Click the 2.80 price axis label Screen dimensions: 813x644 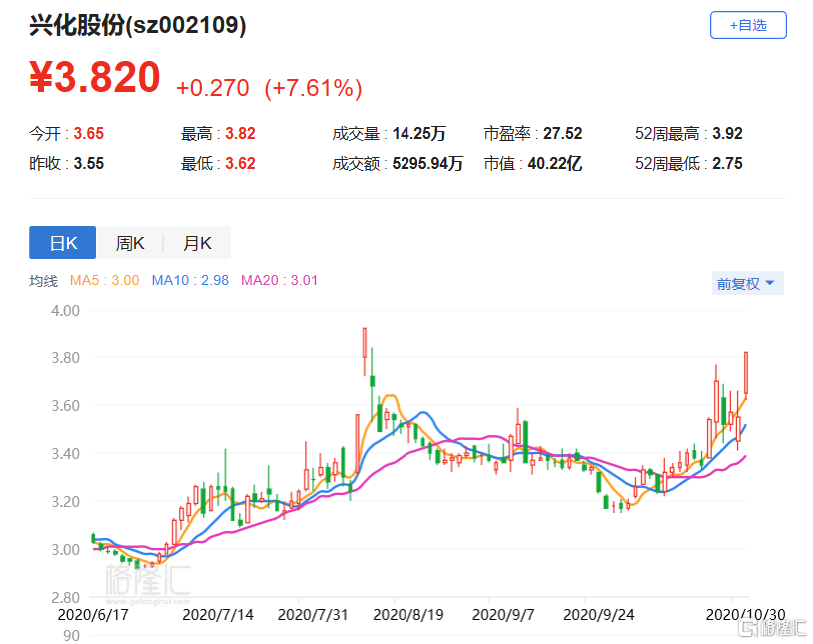point(65,597)
